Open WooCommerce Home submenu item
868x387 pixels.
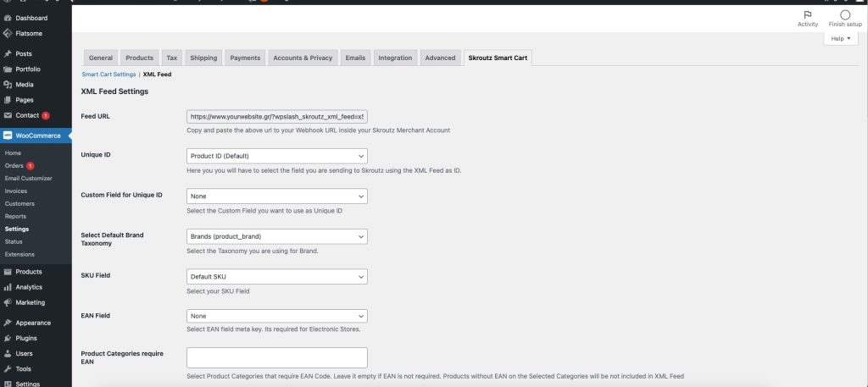pos(13,153)
